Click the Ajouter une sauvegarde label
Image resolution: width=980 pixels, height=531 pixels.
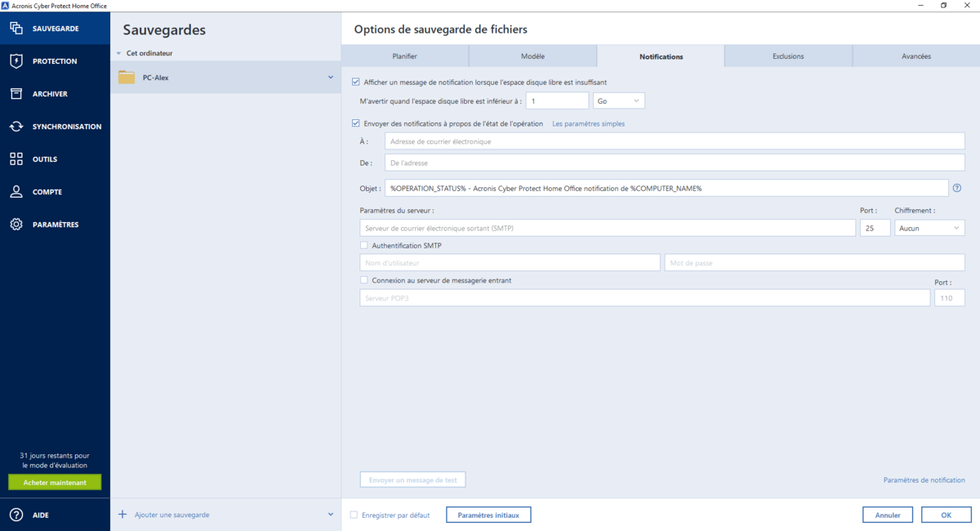(171, 515)
